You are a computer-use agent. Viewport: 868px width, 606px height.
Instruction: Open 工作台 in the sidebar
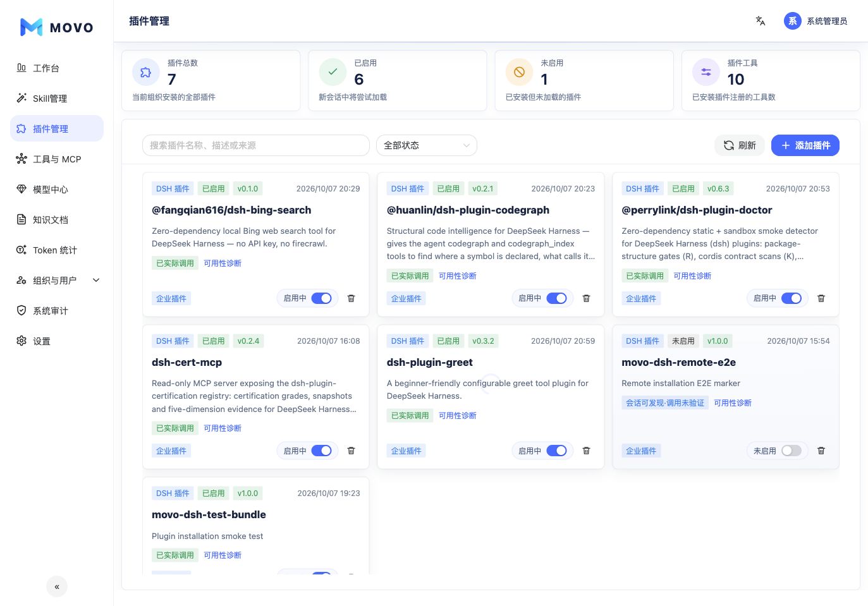pos(57,68)
